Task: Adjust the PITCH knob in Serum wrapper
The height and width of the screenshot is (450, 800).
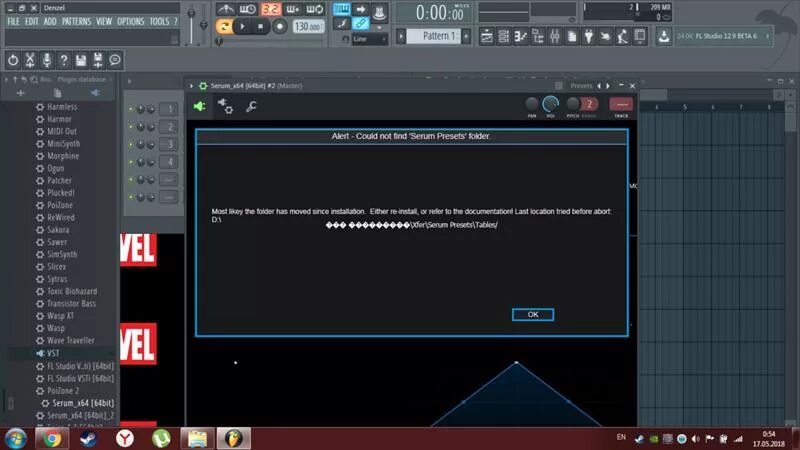Action: pyautogui.click(x=572, y=104)
